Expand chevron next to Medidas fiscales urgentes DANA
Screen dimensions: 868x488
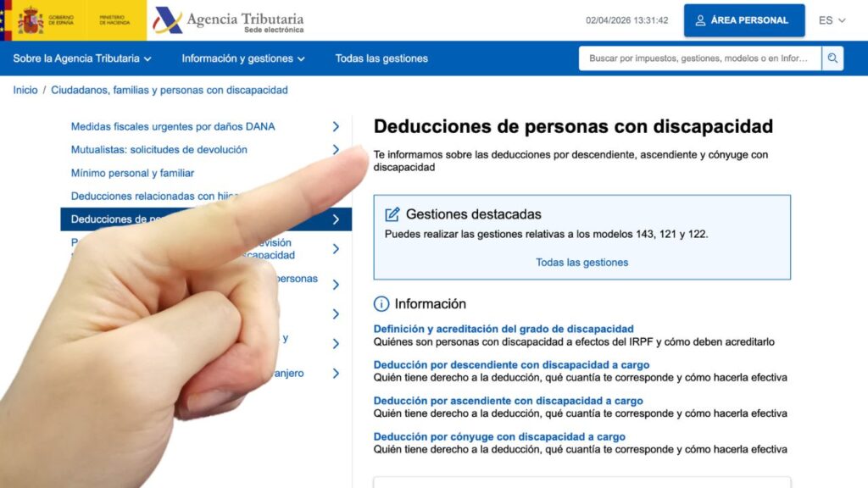(336, 127)
